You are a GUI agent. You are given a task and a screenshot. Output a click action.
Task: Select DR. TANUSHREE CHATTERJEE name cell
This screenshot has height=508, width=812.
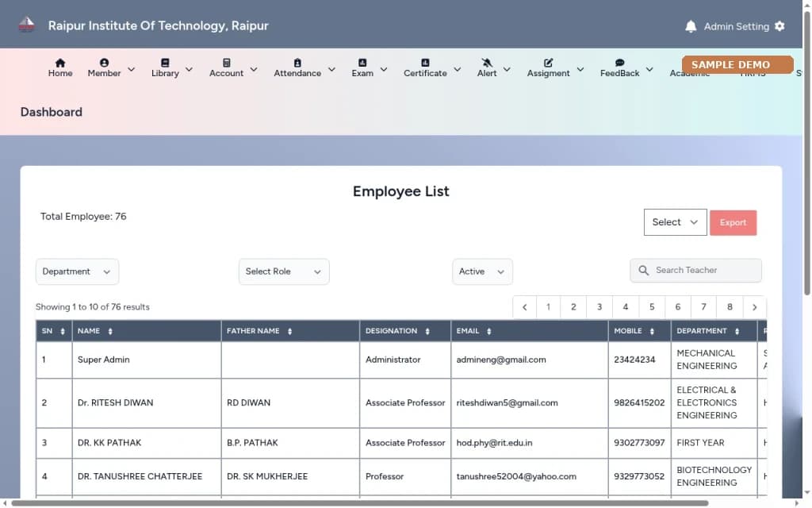(x=147, y=476)
